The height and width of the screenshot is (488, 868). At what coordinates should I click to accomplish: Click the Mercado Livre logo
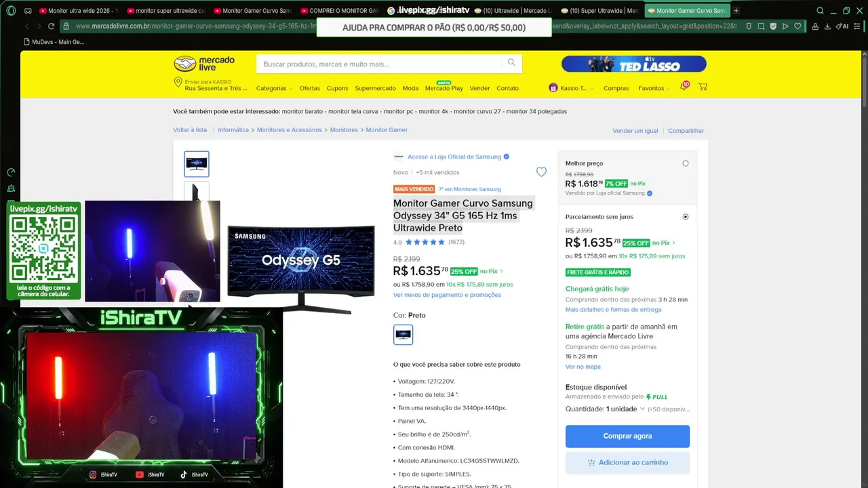[204, 64]
